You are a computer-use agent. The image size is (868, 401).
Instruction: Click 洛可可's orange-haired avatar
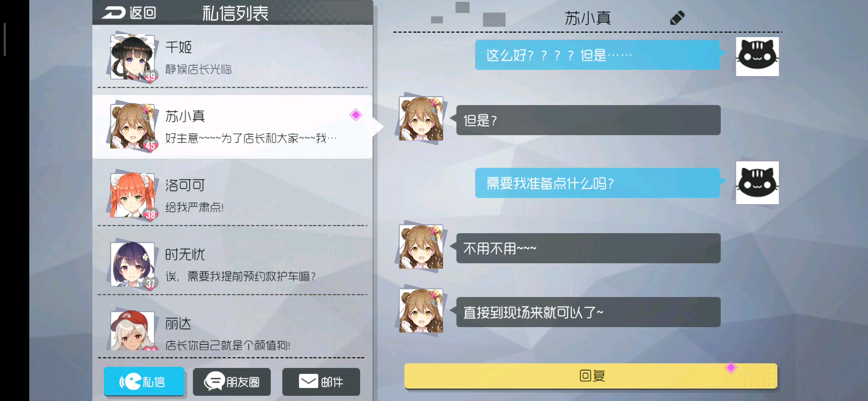coord(132,195)
